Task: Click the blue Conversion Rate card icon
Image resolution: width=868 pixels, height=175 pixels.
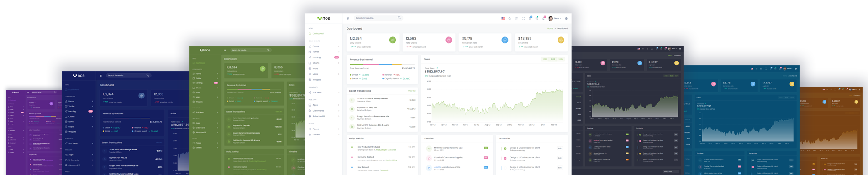Action: click(x=505, y=40)
